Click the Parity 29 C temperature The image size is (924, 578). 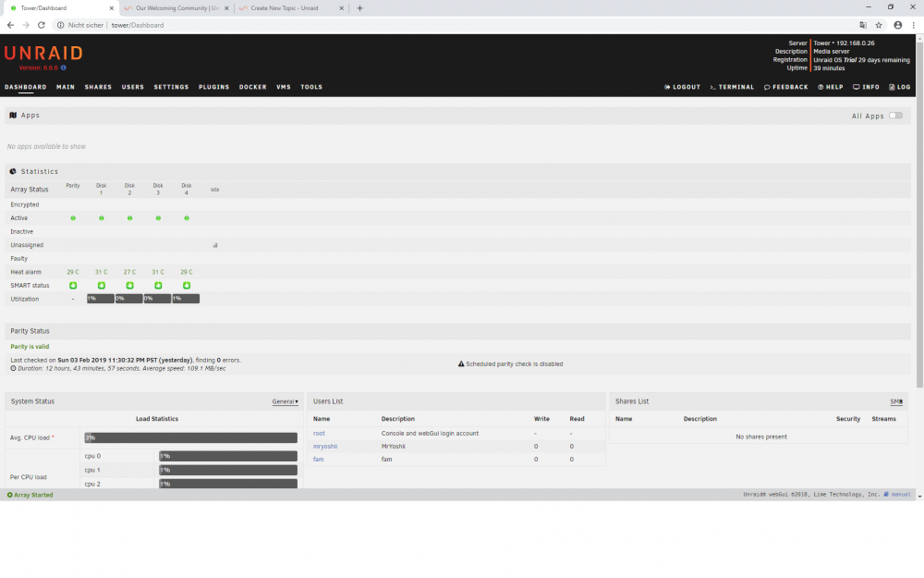point(73,272)
